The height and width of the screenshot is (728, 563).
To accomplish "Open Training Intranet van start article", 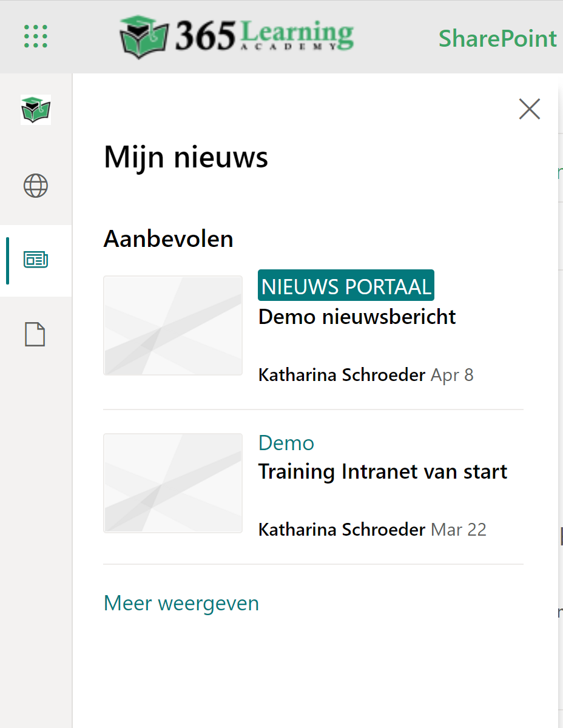I will point(382,471).
